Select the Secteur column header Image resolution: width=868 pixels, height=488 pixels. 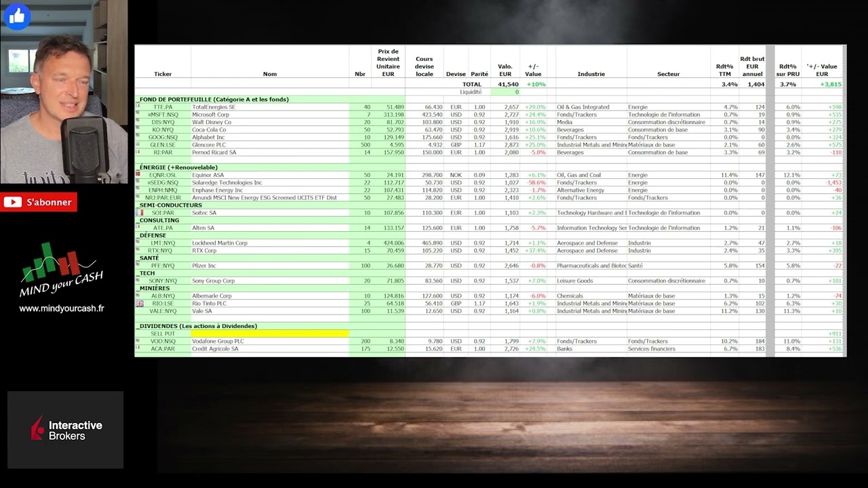669,74
